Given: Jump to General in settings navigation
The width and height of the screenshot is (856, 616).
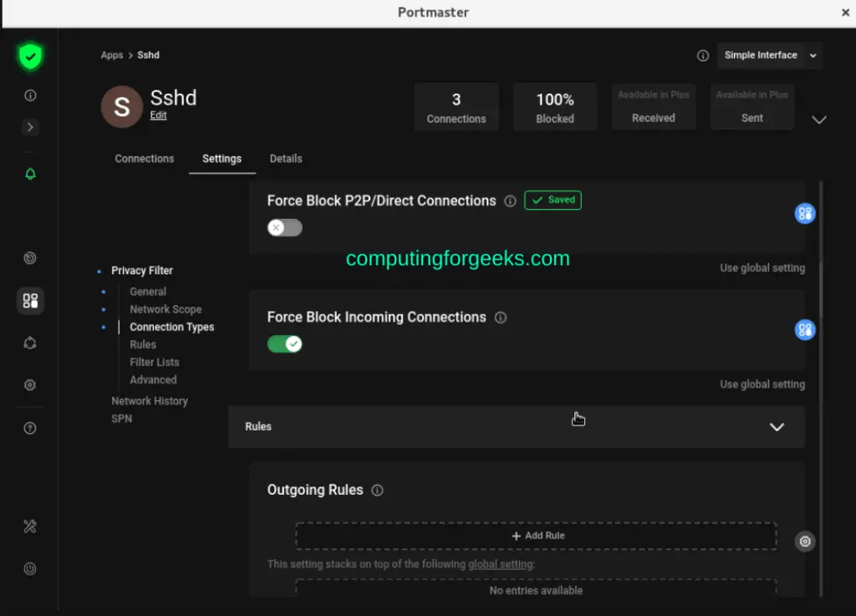Looking at the screenshot, I should click(148, 292).
